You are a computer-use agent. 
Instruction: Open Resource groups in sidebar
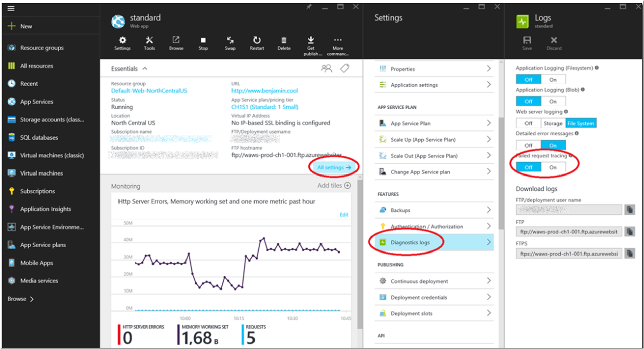(x=41, y=48)
